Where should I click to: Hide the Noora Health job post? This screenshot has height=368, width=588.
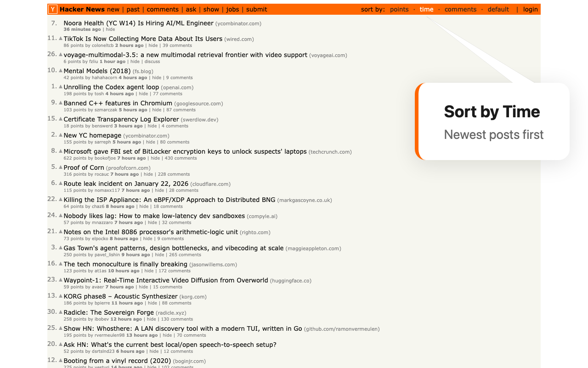pyautogui.click(x=111, y=29)
